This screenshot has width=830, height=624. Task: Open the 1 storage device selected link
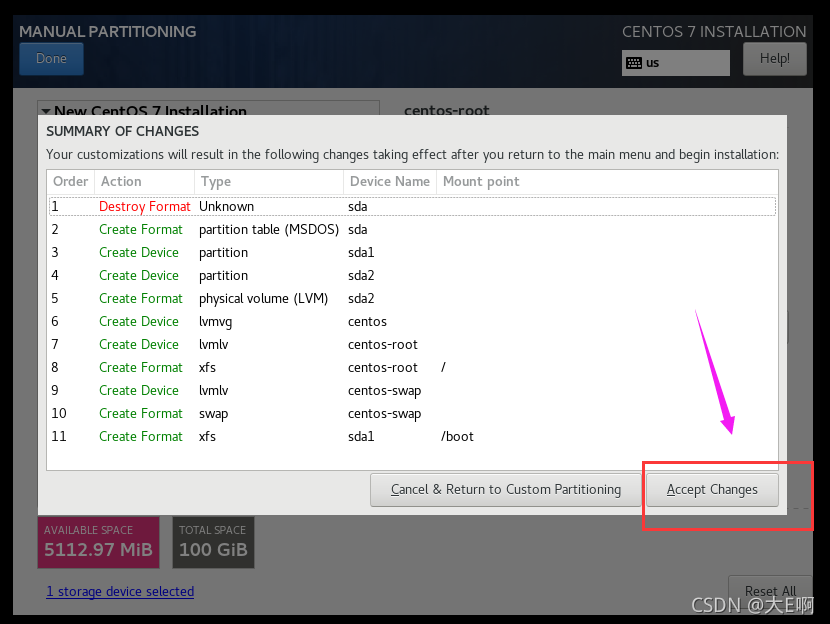(x=119, y=591)
